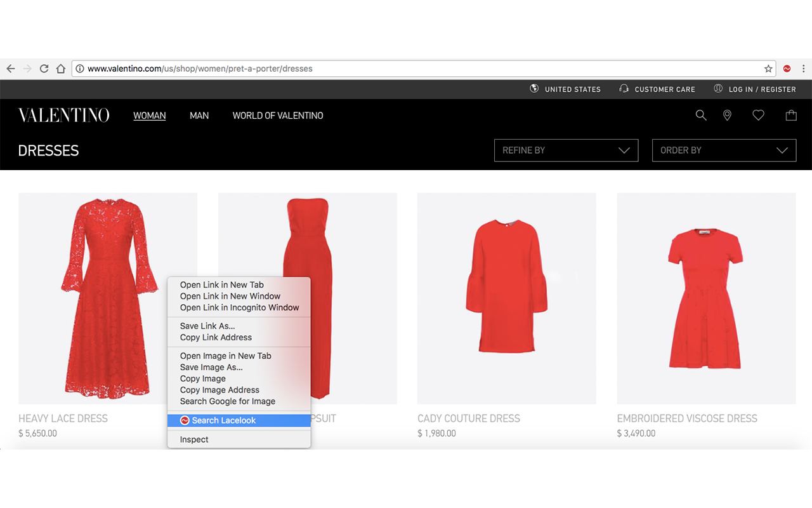
Task: Open the Lacelook extension icon near address bar
Action: click(x=787, y=68)
